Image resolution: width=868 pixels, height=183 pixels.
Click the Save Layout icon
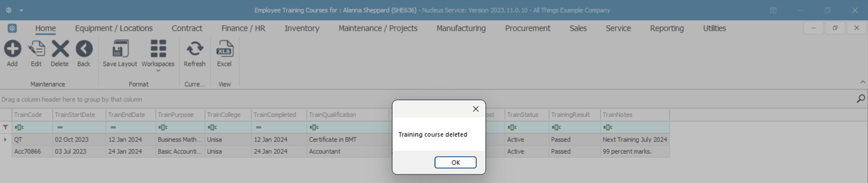[120, 49]
